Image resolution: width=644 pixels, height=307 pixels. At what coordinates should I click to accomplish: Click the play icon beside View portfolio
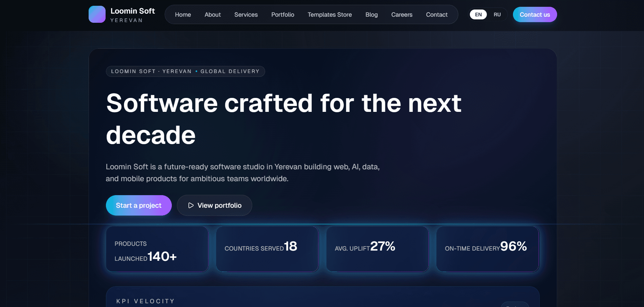click(x=191, y=205)
